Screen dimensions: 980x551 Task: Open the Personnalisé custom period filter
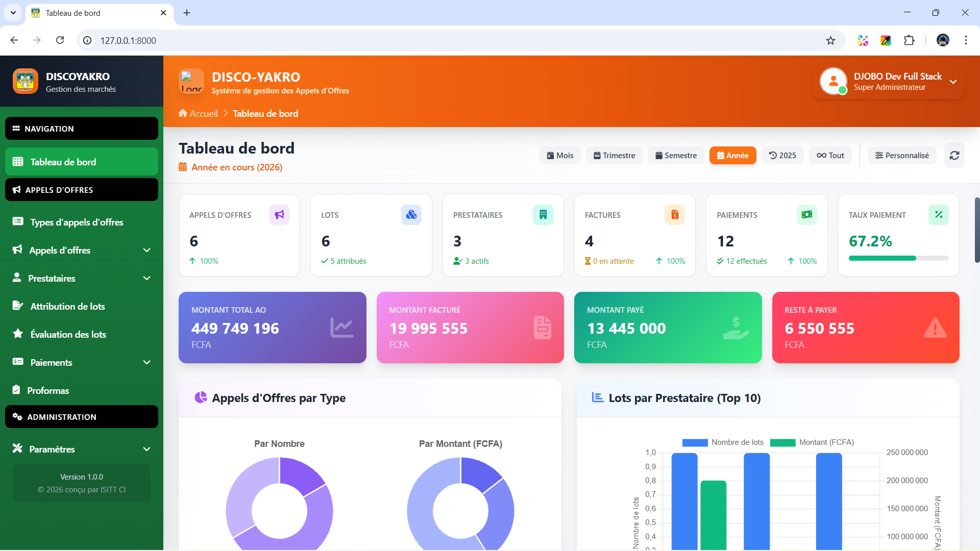[902, 156]
